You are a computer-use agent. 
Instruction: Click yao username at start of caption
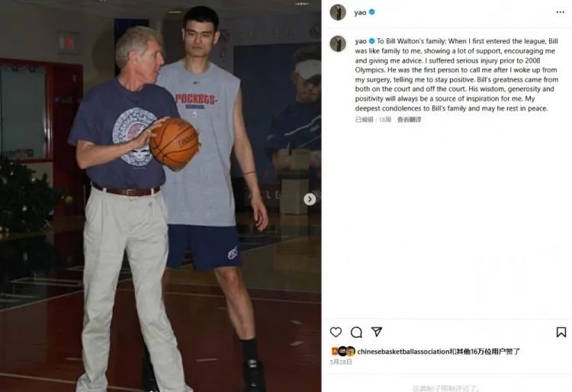(361, 41)
